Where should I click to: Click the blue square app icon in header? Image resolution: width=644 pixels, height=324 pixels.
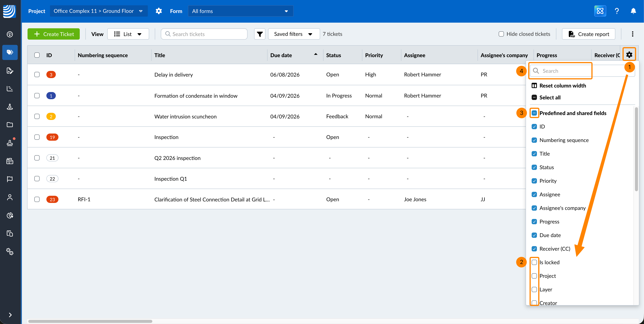(x=600, y=11)
